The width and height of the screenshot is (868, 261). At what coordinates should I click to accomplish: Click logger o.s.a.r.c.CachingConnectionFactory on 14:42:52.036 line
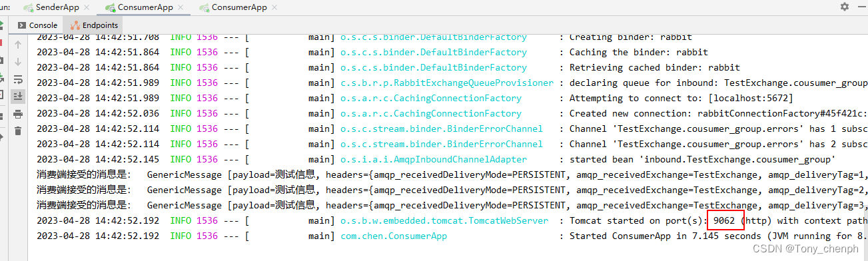point(431,113)
